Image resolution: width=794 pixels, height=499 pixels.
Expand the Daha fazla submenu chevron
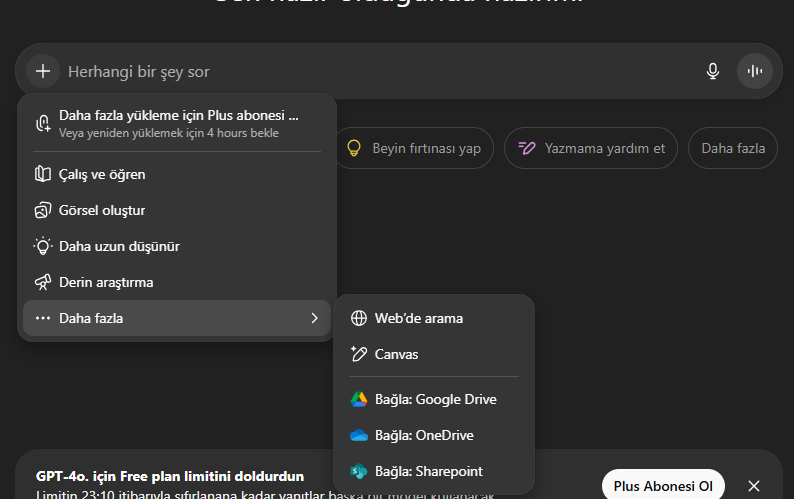(314, 318)
